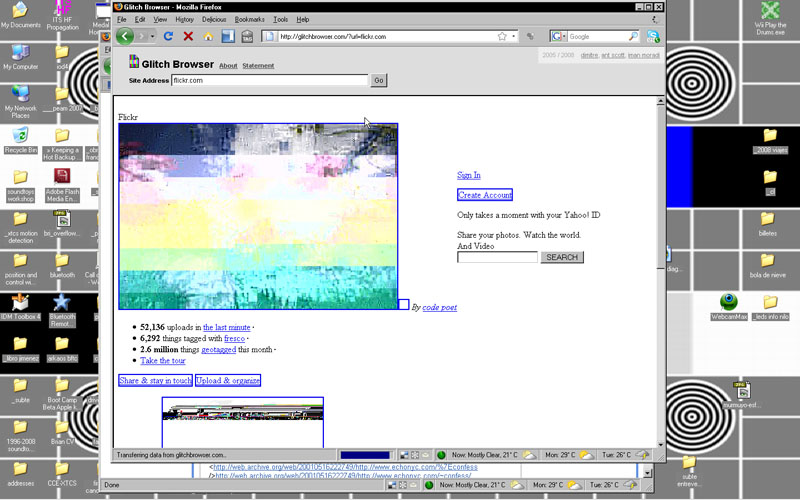The image size is (800, 500).
Task: Click the vertical scrollbar of the page
Action: (x=660, y=273)
